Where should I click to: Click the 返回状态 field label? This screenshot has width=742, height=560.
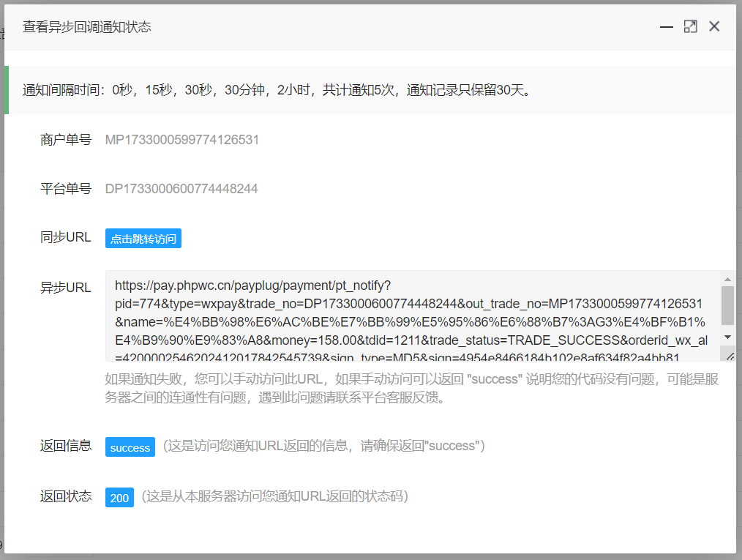66,496
